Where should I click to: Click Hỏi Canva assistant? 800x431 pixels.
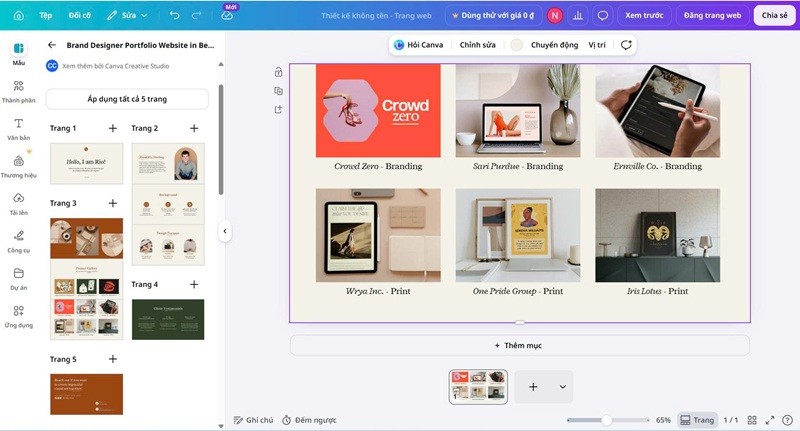(419, 45)
